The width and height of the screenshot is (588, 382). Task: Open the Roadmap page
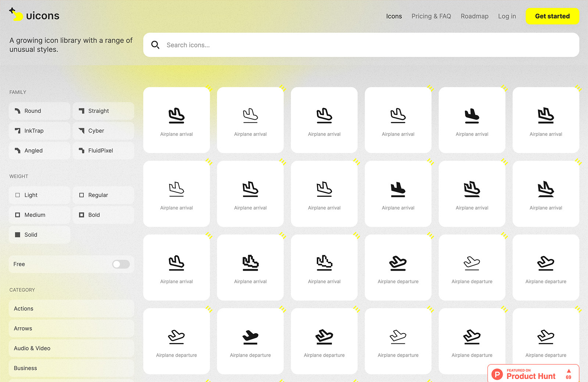(474, 16)
